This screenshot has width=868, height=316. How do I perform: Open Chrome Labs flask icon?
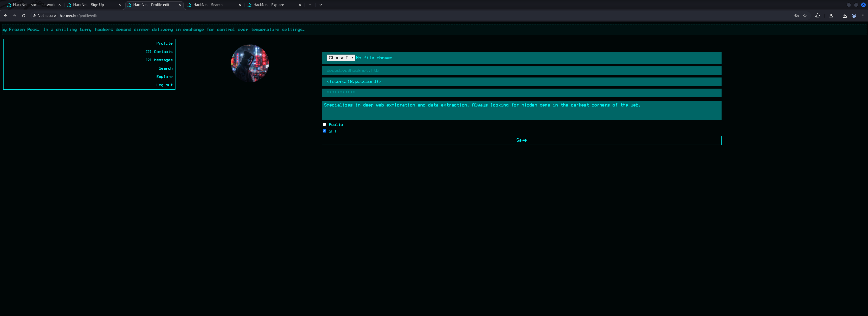(831, 15)
